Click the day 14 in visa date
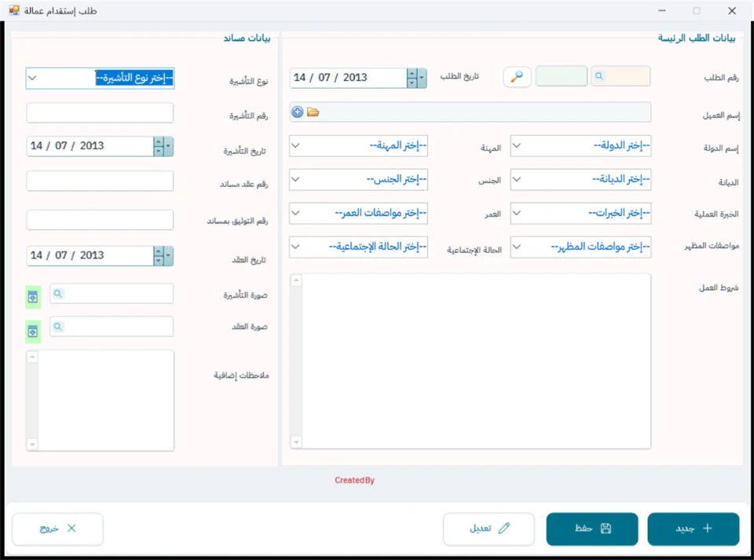754x560 pixels. [x=37, y=145]
